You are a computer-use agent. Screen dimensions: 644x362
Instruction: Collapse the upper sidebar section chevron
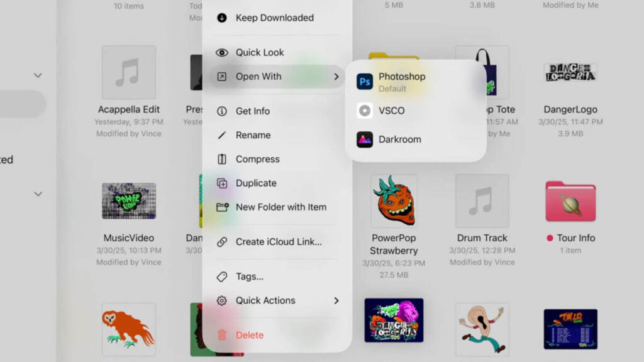click(x=38, y=75)
